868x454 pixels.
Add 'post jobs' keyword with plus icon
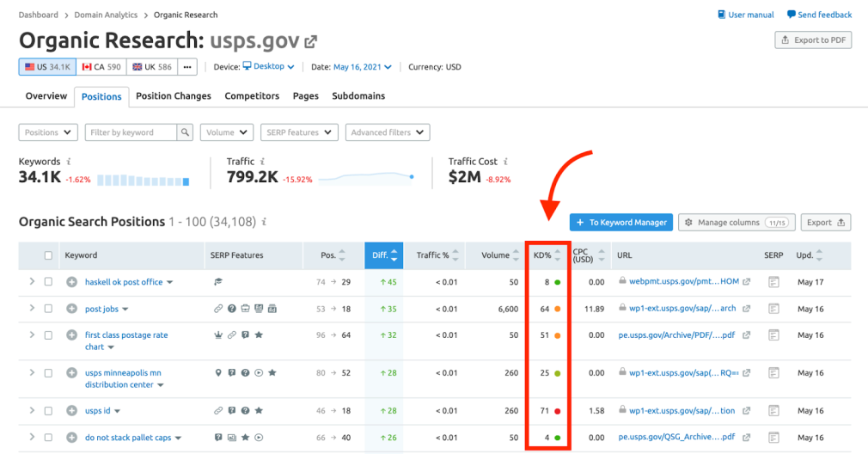pyautogui.click(x=72, y=309)
